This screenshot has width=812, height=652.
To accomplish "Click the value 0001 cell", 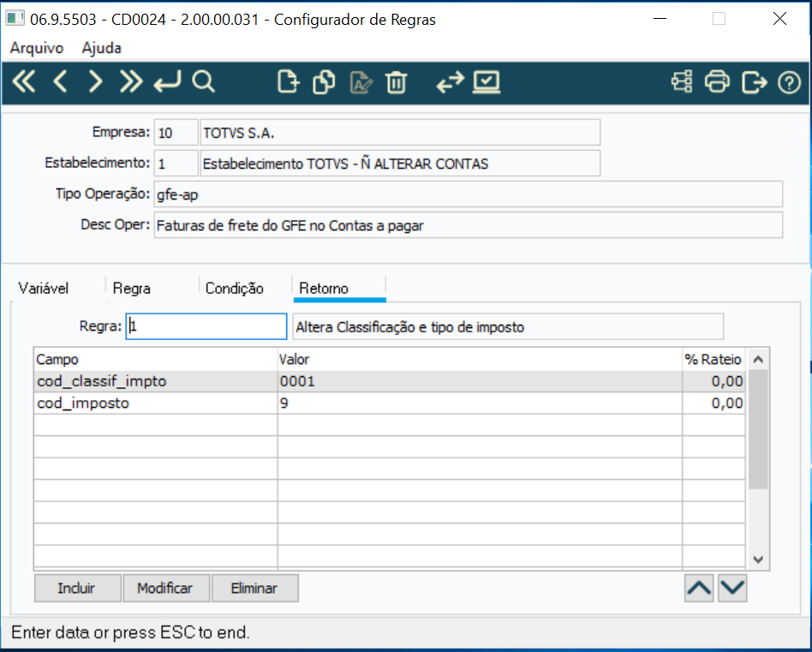I will tap(480, 381).
